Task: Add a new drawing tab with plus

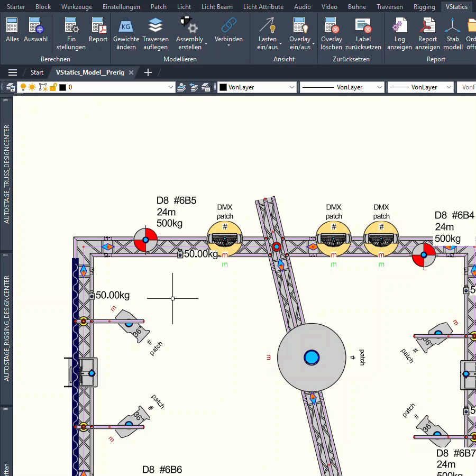Action: pos(148,72)
